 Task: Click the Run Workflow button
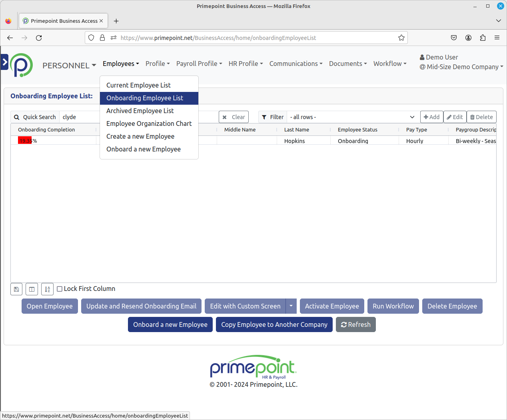coord(393,306)
